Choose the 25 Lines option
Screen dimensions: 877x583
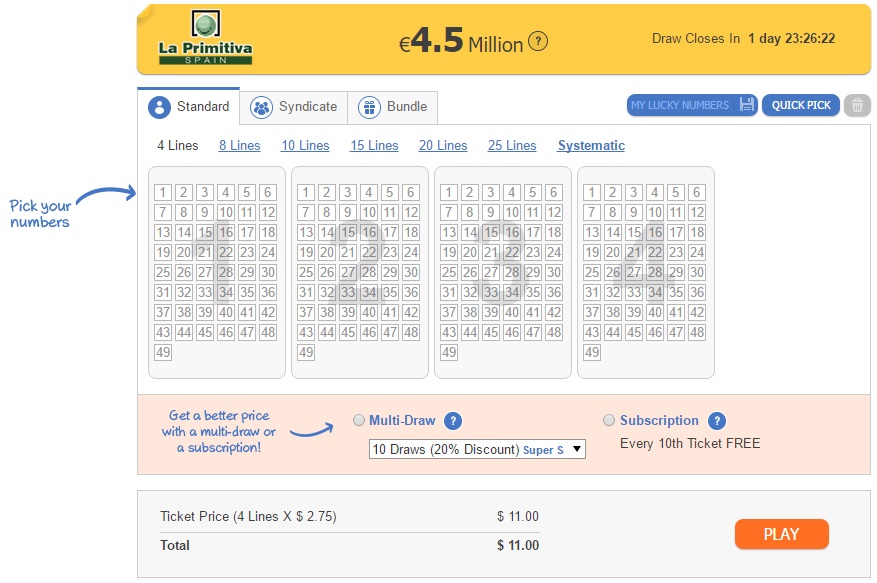[512, 145]
